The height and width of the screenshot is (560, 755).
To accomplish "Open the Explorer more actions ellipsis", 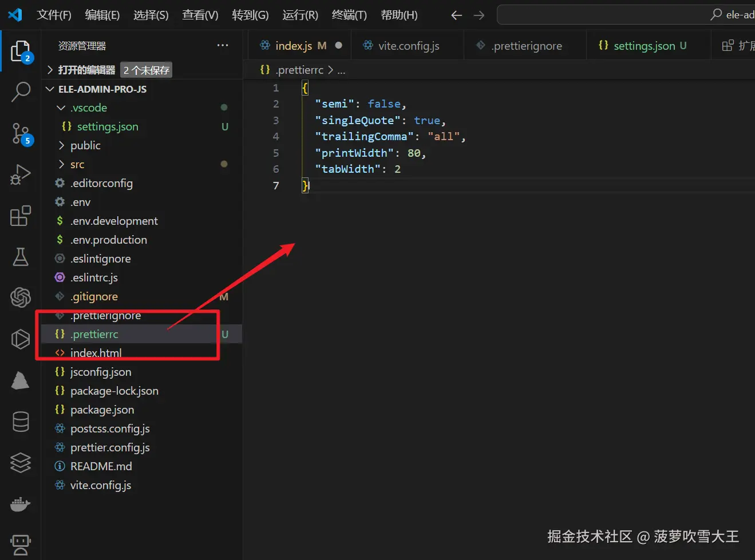I will [223, 45].
